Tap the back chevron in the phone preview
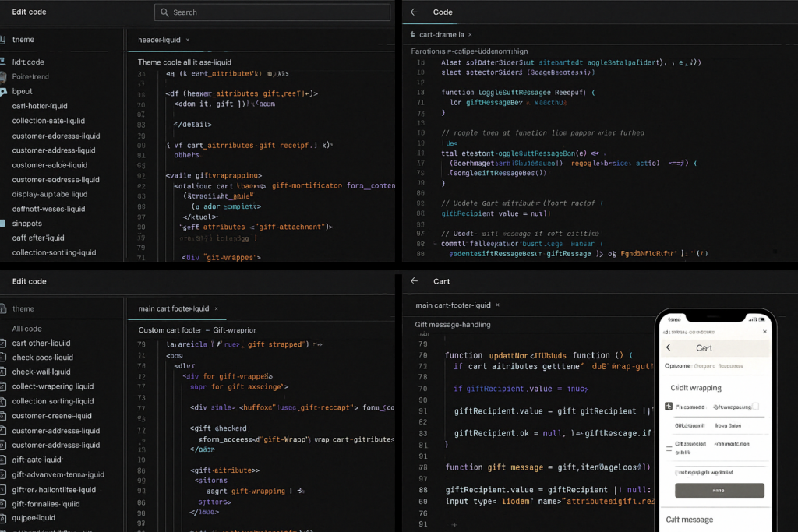The image size is (798, 532). (x=669, y=347)
